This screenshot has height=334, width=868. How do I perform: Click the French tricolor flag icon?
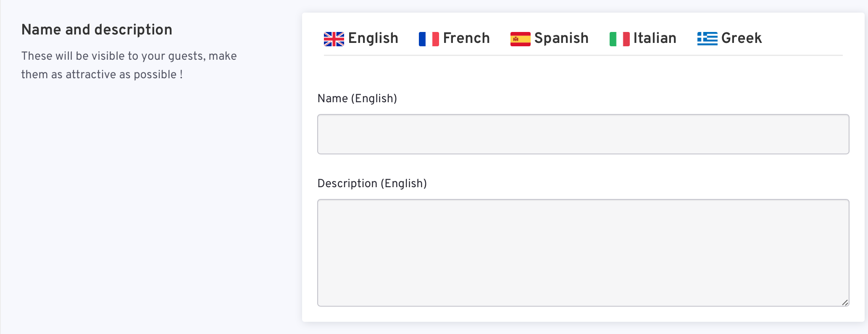429,39
